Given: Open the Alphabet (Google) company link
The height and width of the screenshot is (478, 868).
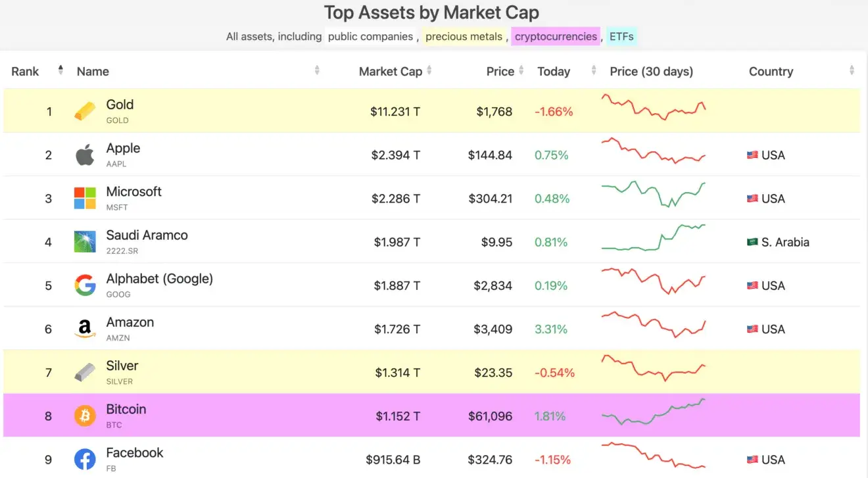Looking at the screenshot, I should pyautogui.click(x=160, y=279).
